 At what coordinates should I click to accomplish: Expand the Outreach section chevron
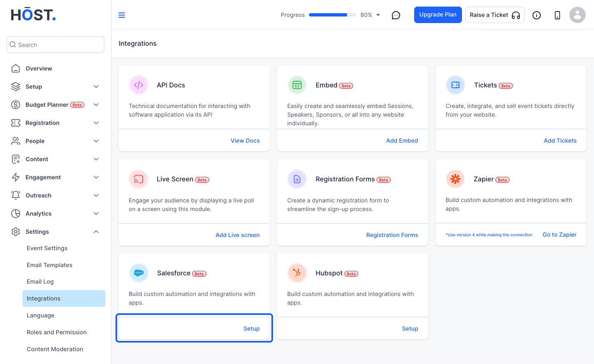click(96, 195)
